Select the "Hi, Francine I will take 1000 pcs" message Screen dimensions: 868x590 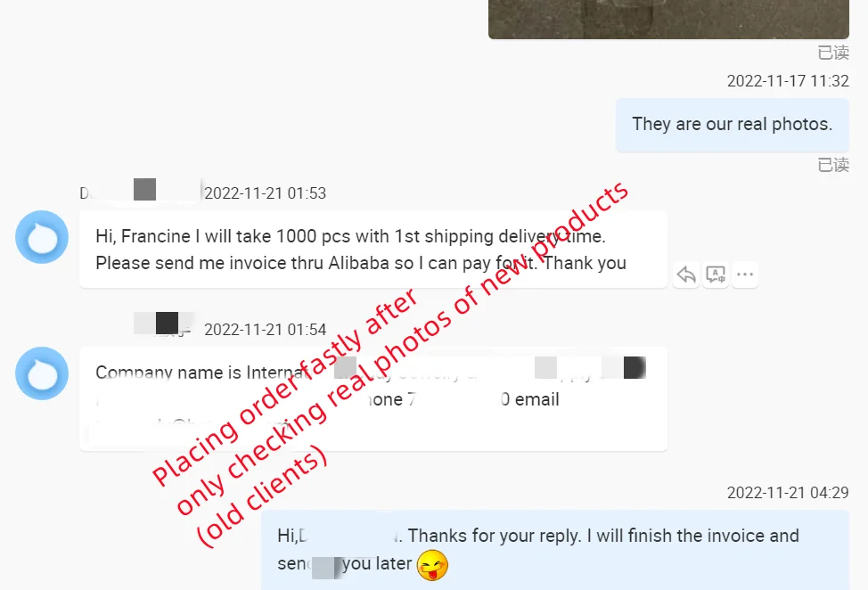click(x=373, y=249)
